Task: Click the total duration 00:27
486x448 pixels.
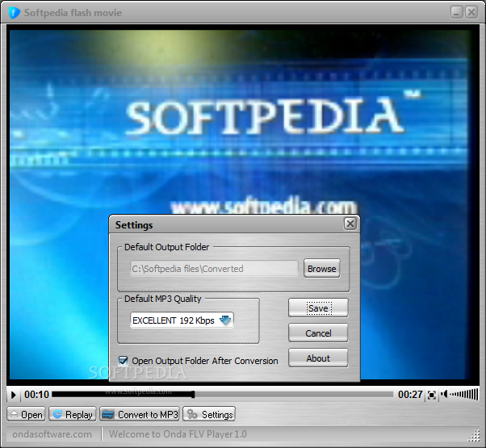Action: [410, 395]
